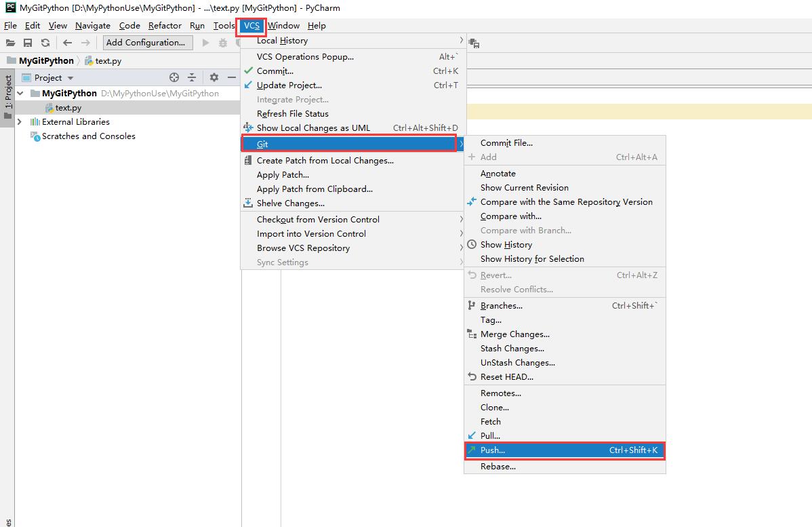
Task: Choose Fetch in Git submenu
Action: (x=565, y=421)
